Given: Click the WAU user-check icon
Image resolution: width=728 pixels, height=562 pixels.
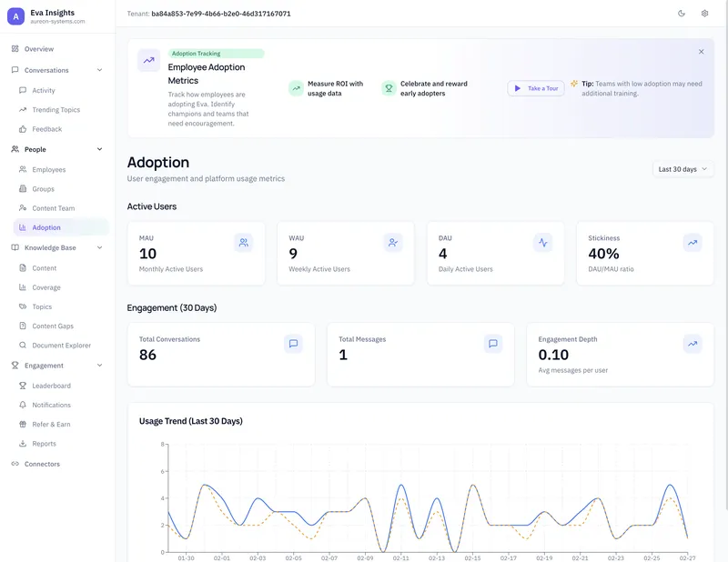Looking at the screenshot, I should 393,242.
